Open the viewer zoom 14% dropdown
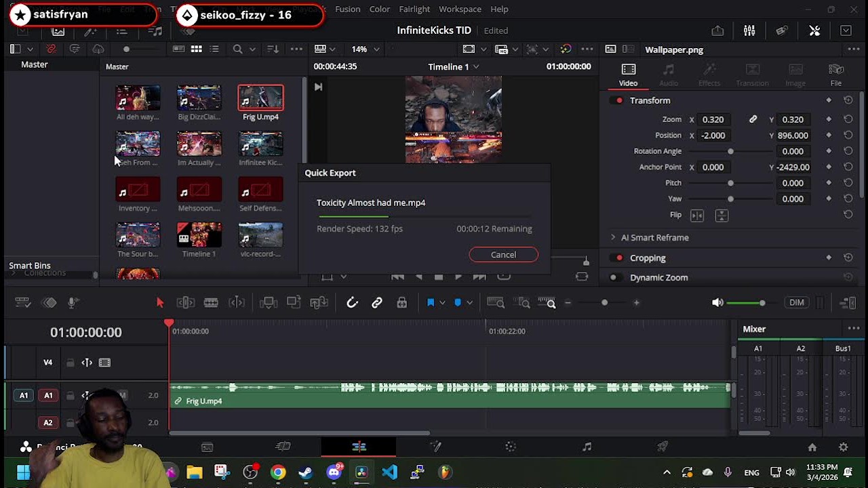 pyautogui.click(x=366, y=49)
